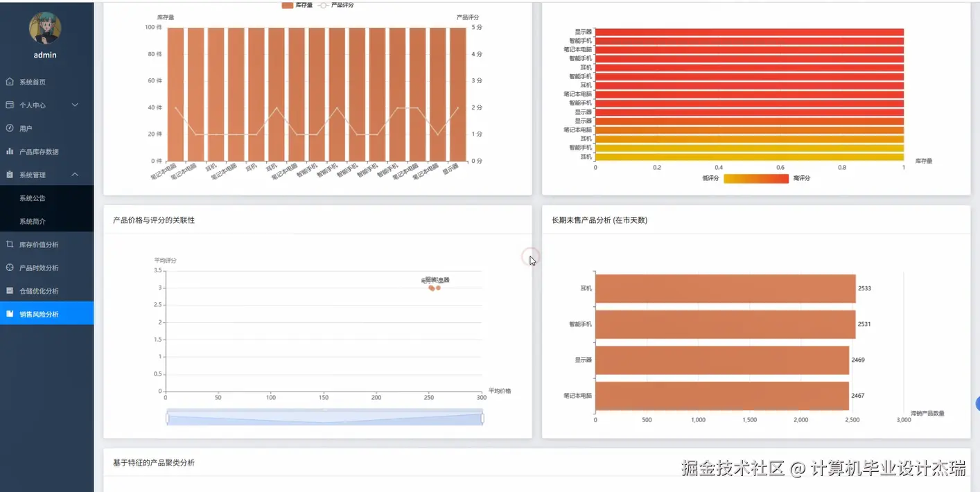The image size is (980, 492).
Task: Click the card icon beside 个人中心
Action: [x=10, y=105]
